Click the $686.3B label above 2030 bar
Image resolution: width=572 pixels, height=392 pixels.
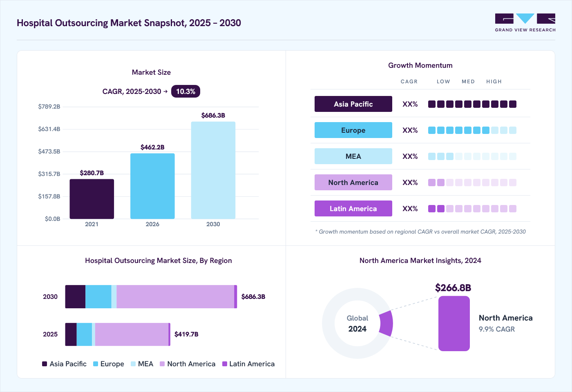click(x=213, y=116)
